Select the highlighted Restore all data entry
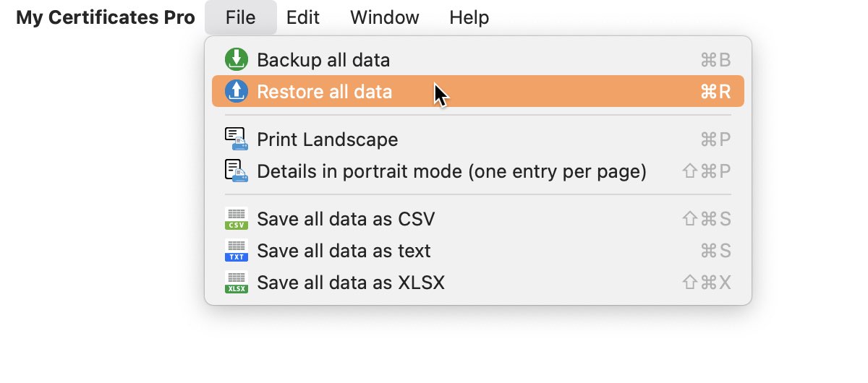The image size is (868, 383). tap(478, 91)
